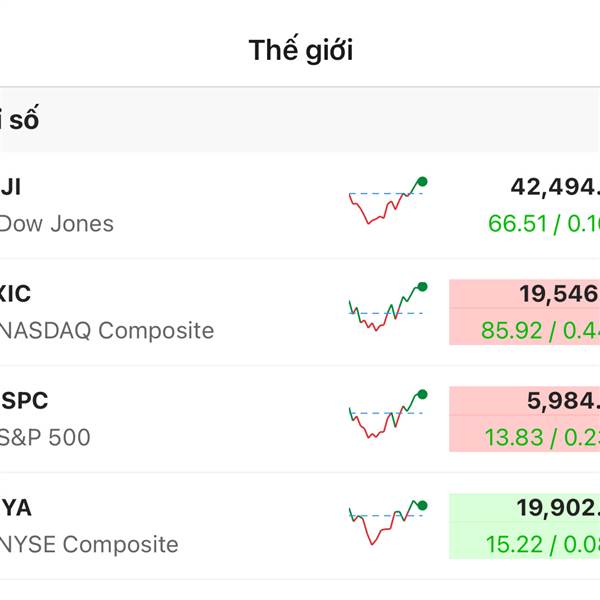Click the 66.51 Dow Jones change value

(517, 223)
